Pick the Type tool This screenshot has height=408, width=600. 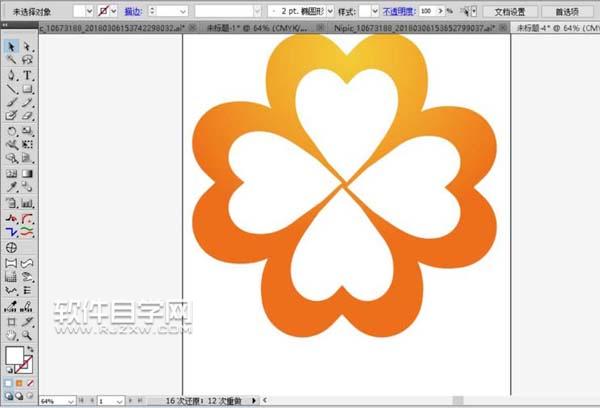click(x=28, y=75)
